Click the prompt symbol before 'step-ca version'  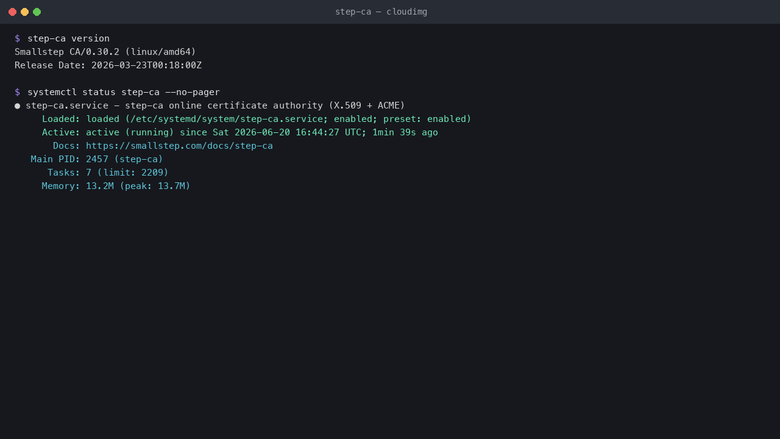click(17, 38)
